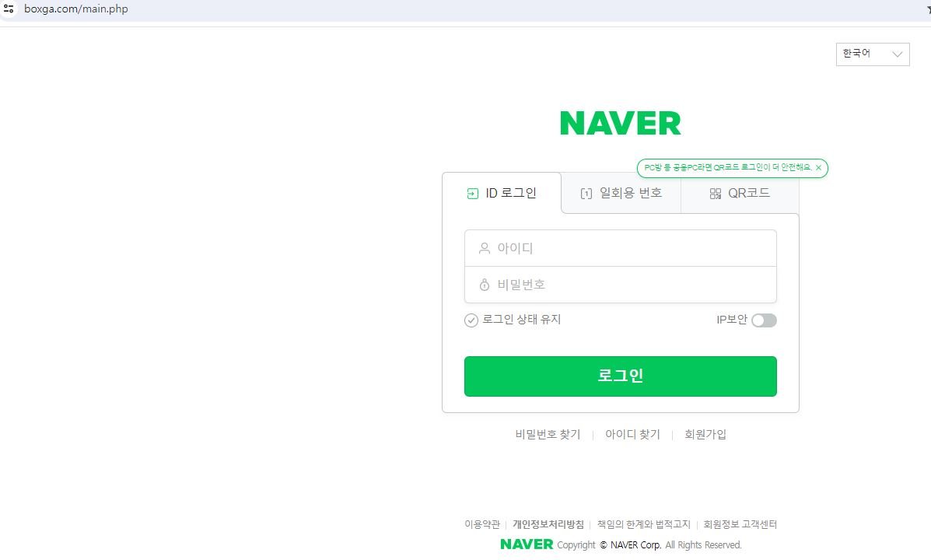Open the 회원가입 link
The height and width of the screenshot is (560, 931).
[x=705, y=435]
